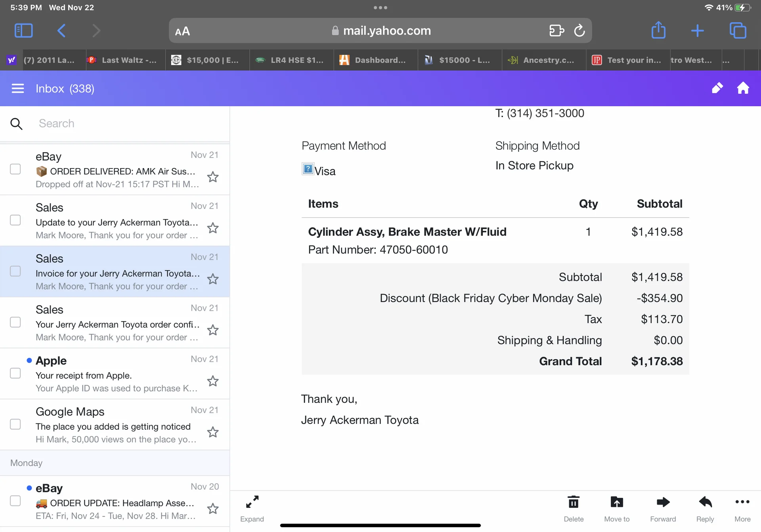This screenshot has width=761, height=532.
Task: Star the Google Maps email
Action: tap(213, 432)
